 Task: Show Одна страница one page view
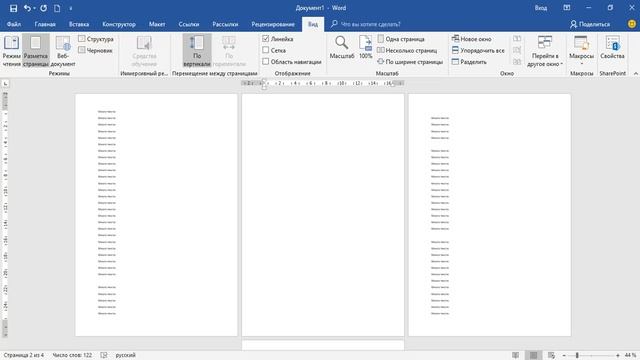tap(401, 39)
